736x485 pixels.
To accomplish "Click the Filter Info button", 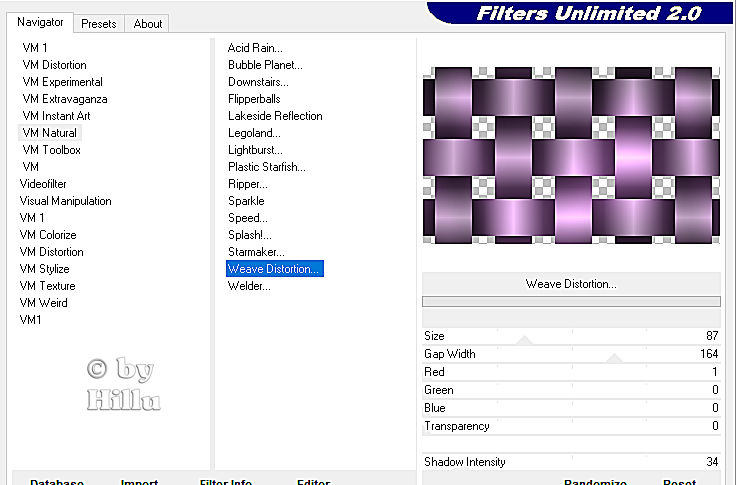I will [226, 482].
